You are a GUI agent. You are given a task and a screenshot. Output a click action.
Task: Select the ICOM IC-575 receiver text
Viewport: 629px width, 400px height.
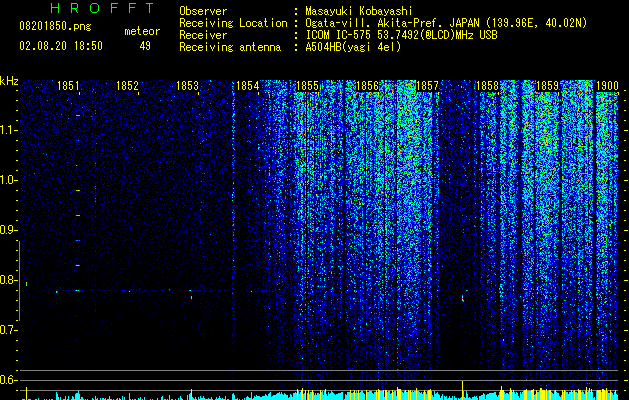pos(401,35)
